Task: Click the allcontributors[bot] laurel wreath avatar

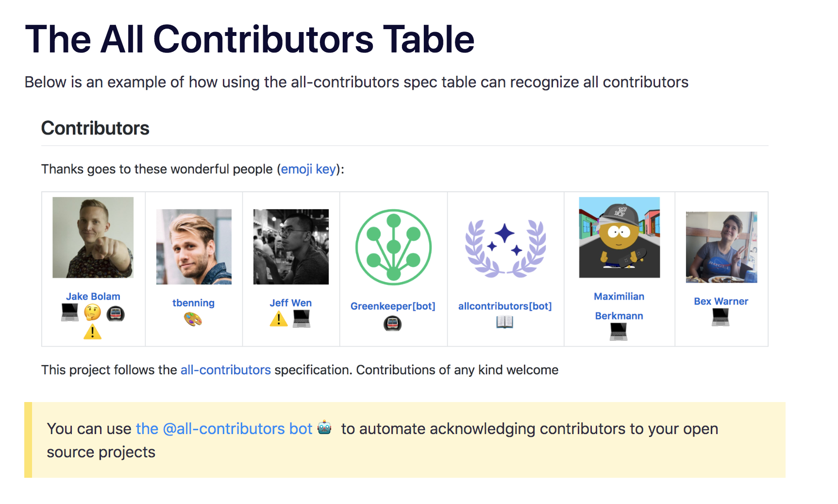Action: click(505, 247)
